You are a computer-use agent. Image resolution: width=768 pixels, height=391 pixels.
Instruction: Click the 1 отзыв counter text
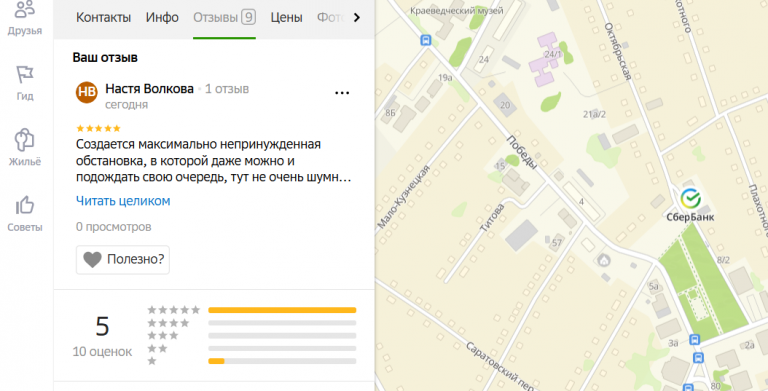click(227, 89)
